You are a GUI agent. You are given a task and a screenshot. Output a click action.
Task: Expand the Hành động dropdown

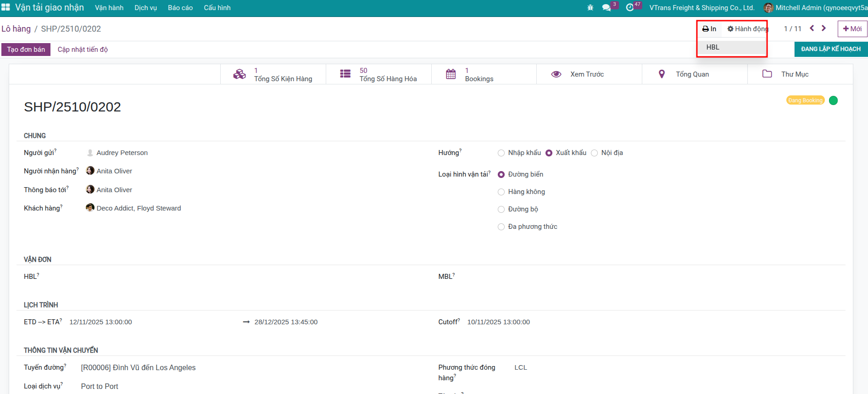[747, 29]
